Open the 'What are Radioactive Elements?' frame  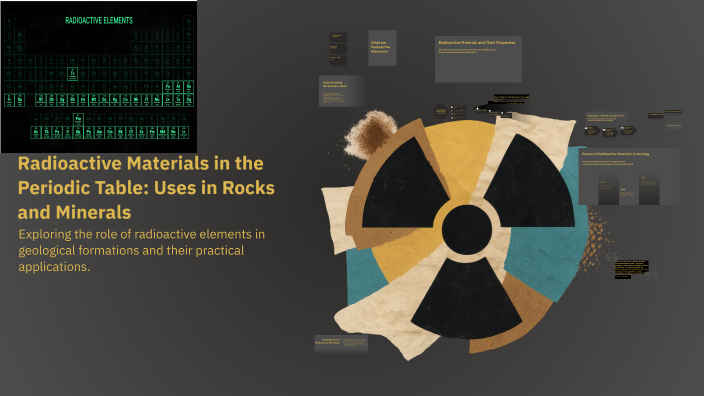(382, 48)
